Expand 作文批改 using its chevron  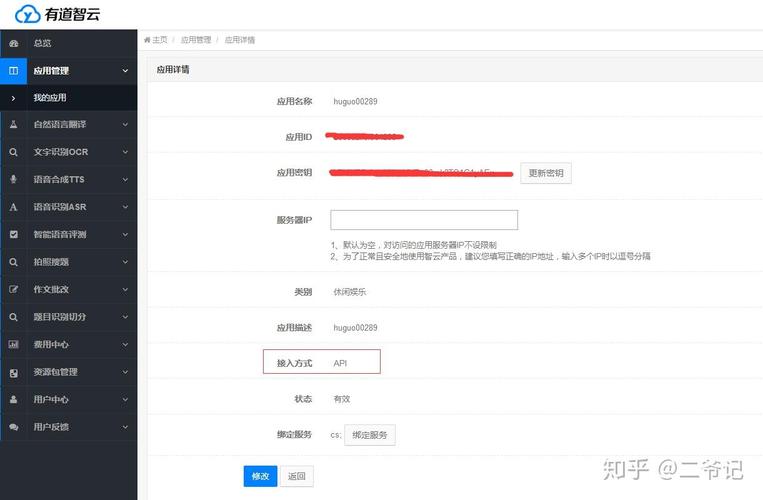[x=125, y=289]
